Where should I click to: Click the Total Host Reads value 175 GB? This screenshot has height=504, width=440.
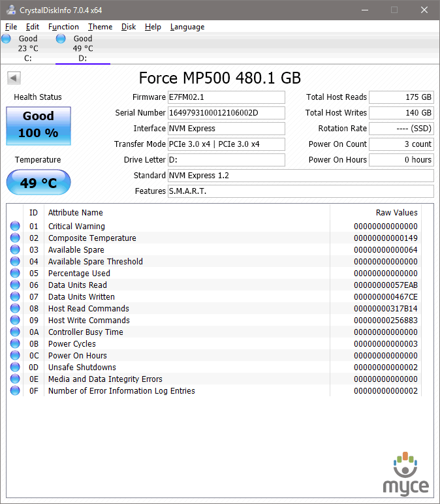pos(401,97)
